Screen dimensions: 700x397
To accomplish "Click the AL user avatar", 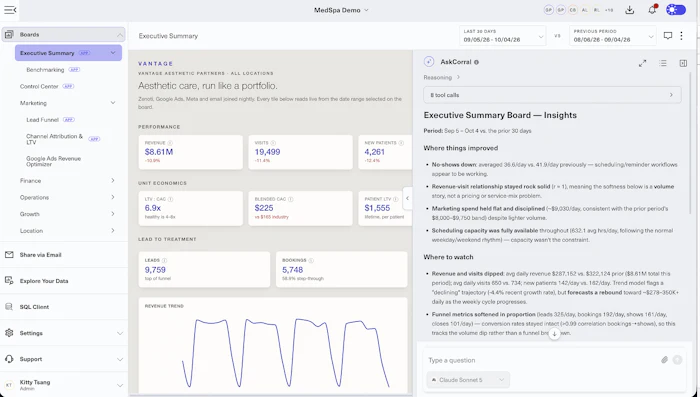I will click(585, 10).
